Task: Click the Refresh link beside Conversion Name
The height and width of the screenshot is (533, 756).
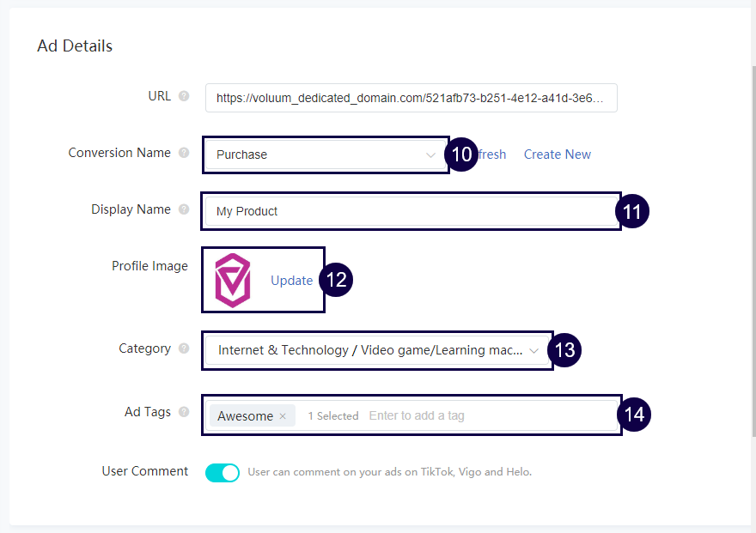Action: (492, 154)
